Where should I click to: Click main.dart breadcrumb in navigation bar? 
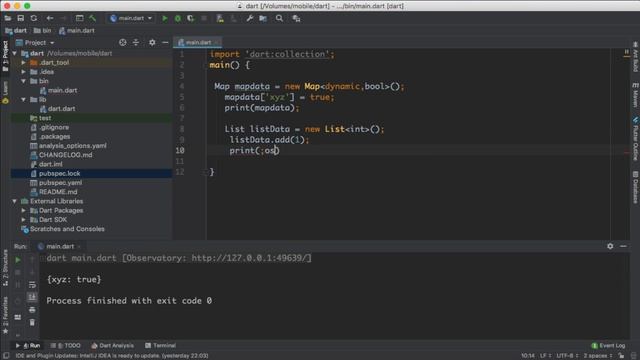[x=77, y=31]
